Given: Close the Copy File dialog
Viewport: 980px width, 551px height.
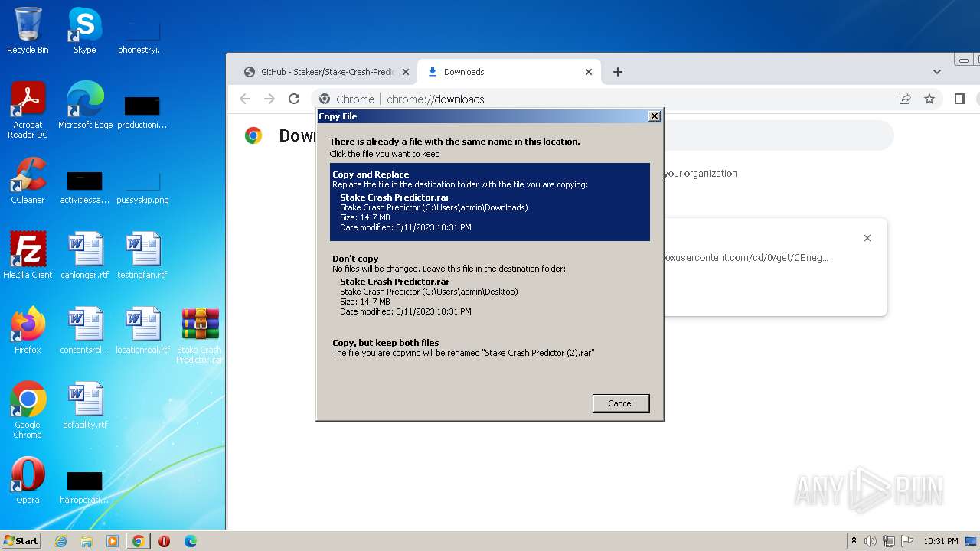Looking at the screenshot, I should coord(655,116).
